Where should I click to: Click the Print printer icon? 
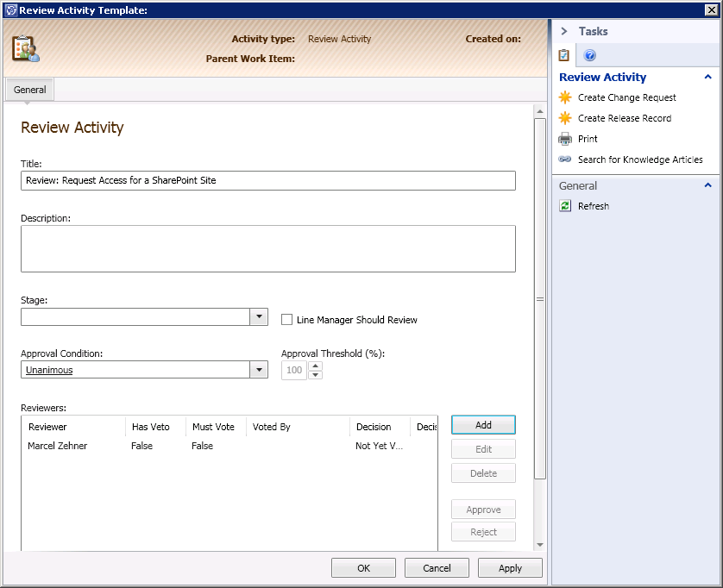coord(565,139)
